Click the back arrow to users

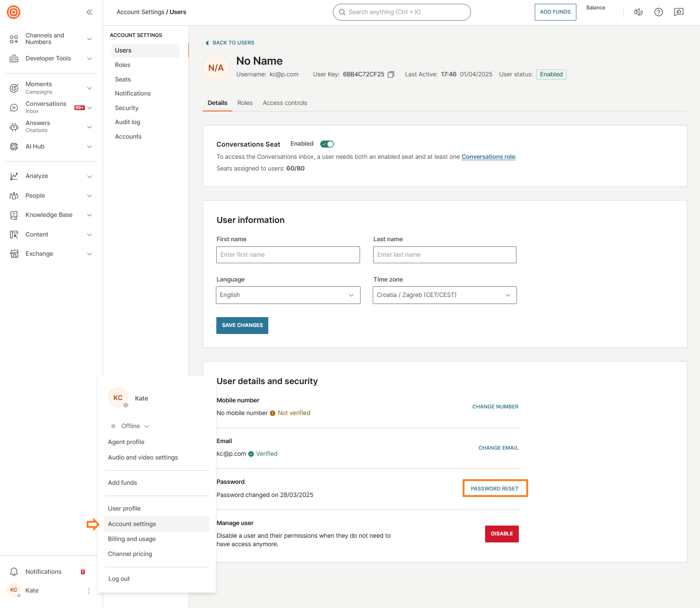click(x=207, y=43)
